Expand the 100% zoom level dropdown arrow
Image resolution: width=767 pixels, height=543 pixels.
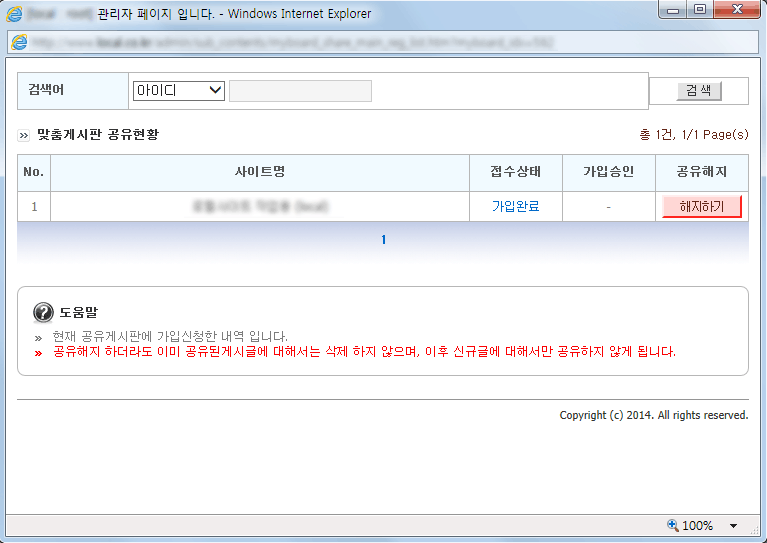click(x=733, y=526)
